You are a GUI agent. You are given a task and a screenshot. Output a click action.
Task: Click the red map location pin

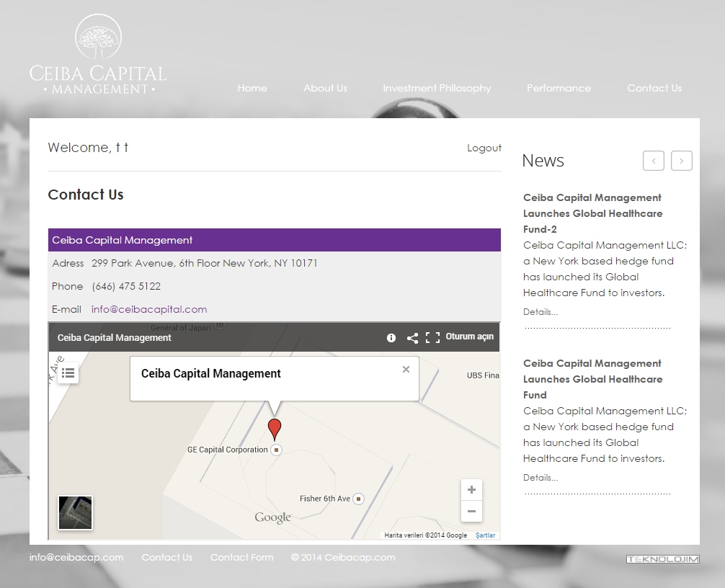tap(275, 429)
